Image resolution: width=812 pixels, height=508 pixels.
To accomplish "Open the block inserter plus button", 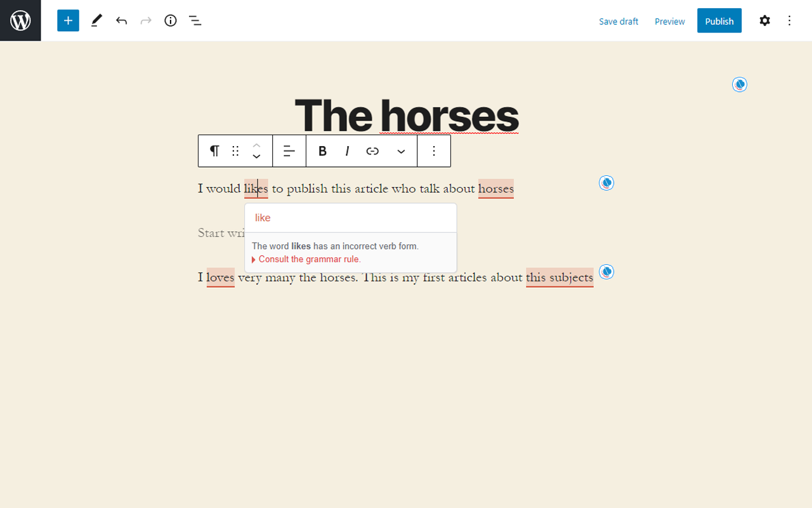I will tap(68, 20).
